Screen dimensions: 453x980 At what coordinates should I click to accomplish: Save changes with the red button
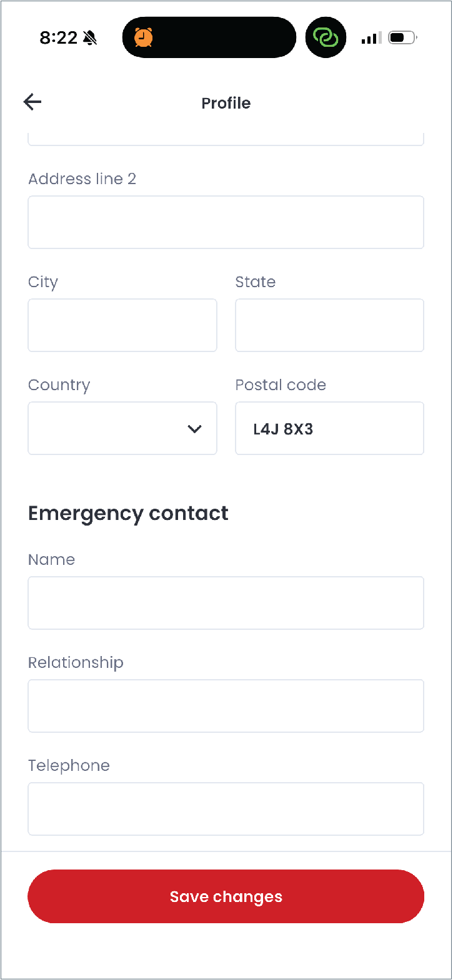pos(226,896)
